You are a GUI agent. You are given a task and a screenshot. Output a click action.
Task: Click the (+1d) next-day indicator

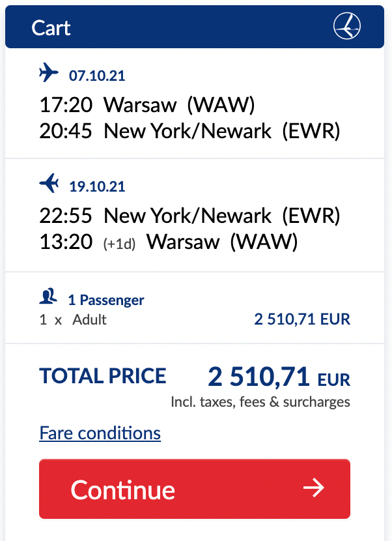coord(119,244)
